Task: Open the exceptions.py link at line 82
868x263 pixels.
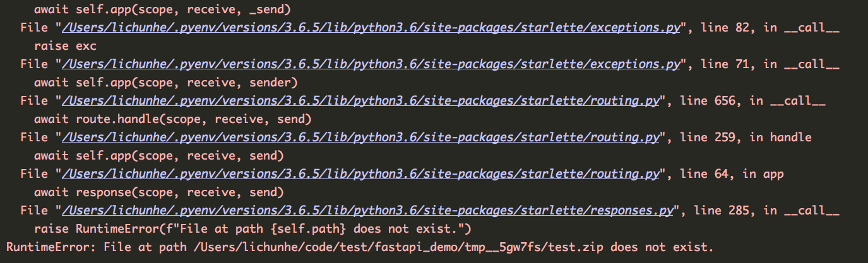Action: click(371, 28)
